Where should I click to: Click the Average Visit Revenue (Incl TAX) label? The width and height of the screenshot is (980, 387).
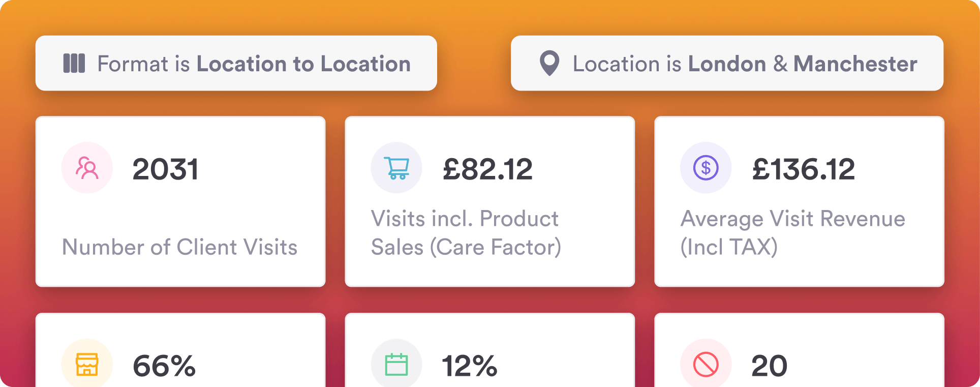coord(792,233)
